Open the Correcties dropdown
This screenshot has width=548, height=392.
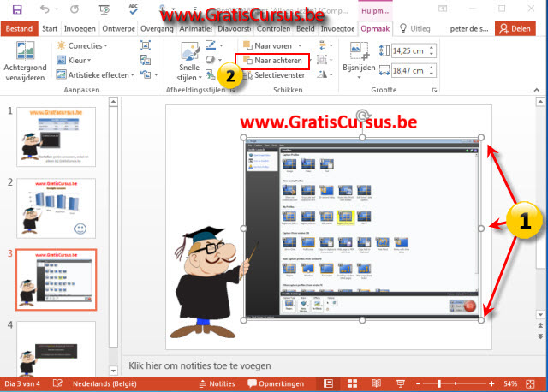point(82,45)
